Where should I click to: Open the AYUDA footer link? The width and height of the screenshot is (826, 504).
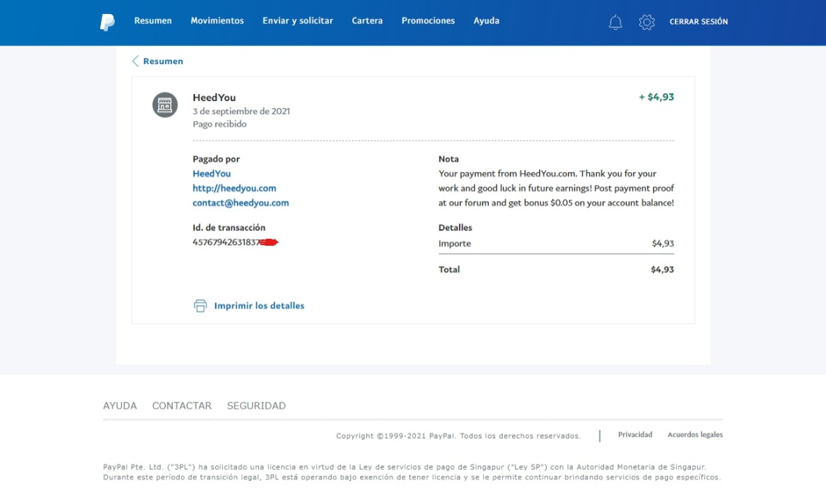coord(120,406)
